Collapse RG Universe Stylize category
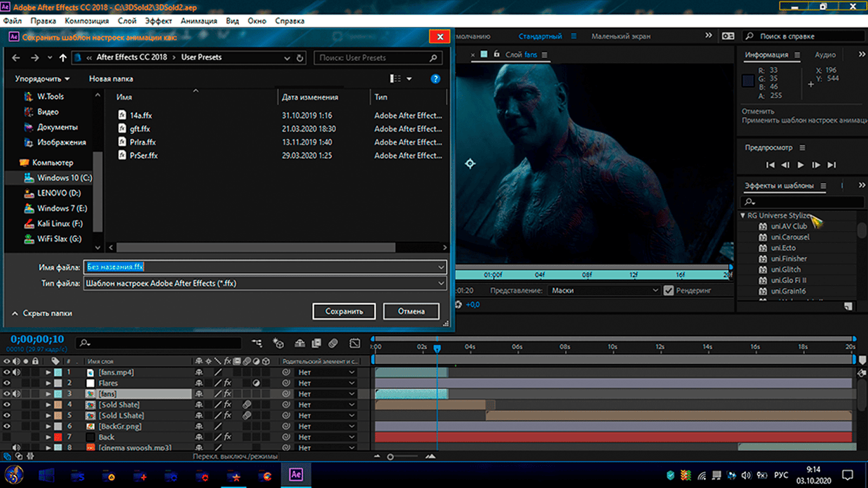 [x=743, y=215]
